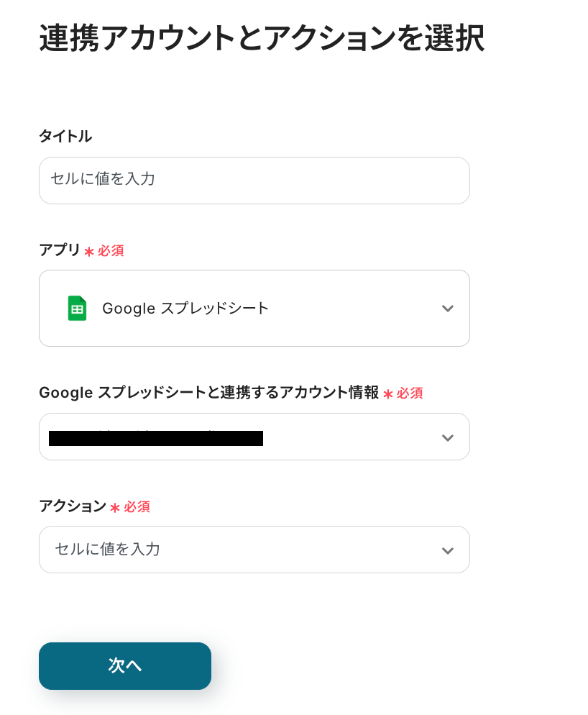Click the red asterisk beside アプリ label
Screen dimensions: 588x715
pyautogui.click(x=89, y=252)
